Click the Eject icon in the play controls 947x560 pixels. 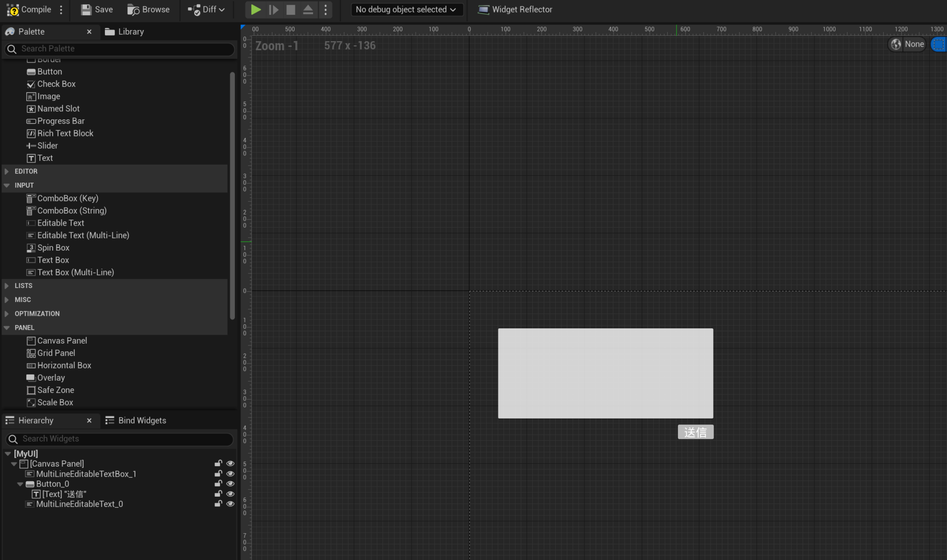click(x=308, y=9)
